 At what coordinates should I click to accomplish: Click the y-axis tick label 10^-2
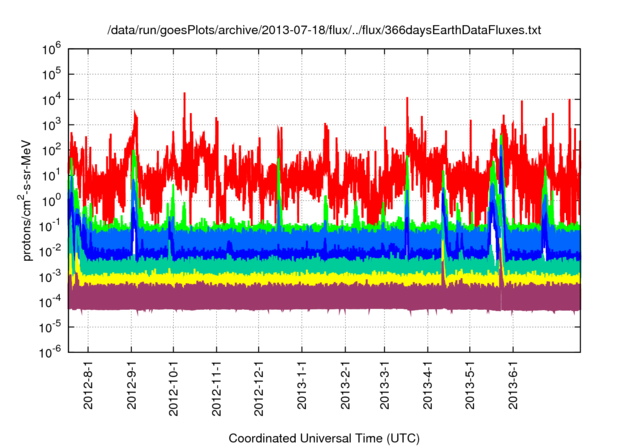tap(51, 251)
